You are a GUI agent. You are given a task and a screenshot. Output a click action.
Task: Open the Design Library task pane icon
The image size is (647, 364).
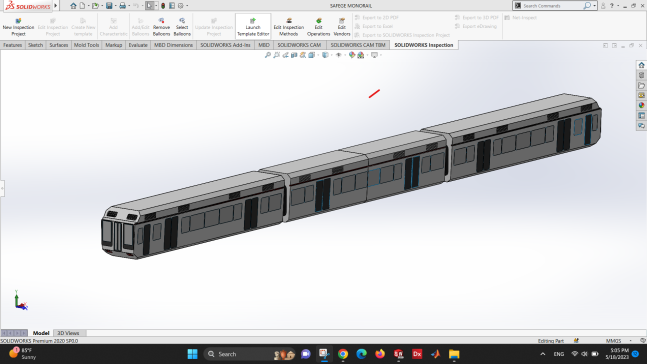tap(641, 75)
